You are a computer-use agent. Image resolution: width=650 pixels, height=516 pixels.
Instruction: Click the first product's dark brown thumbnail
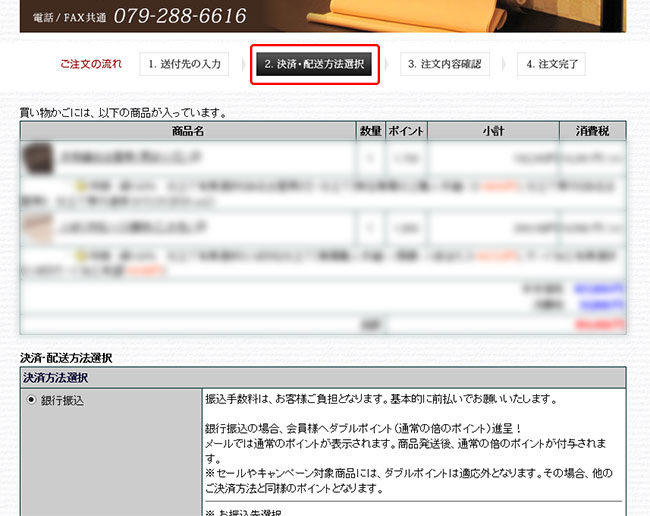(38, 158)
